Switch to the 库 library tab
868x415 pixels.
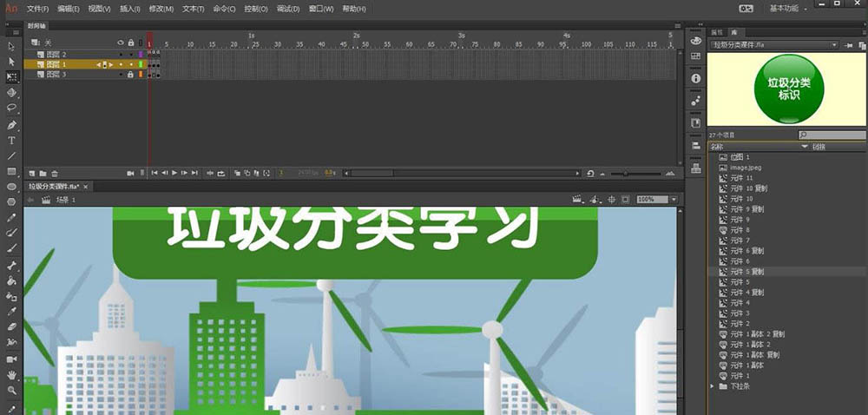[x=734, y=33]
